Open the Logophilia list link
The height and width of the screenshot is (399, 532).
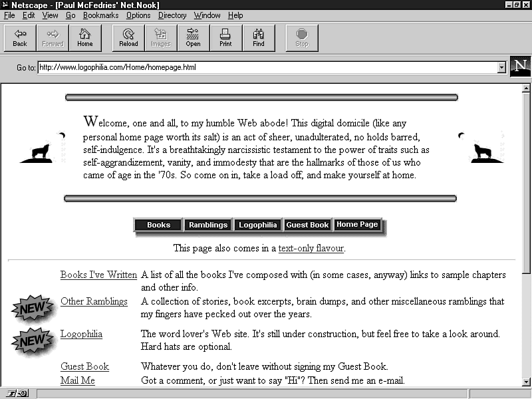[x=81, y=334]
